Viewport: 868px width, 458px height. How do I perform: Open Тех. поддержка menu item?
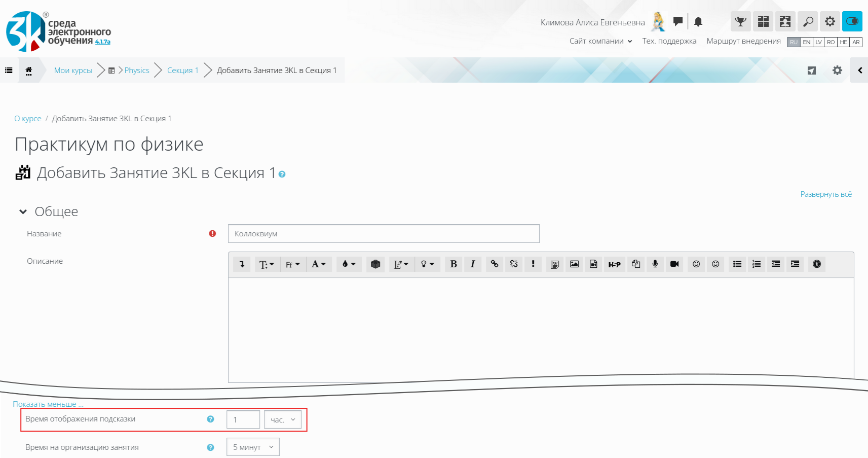pos(669,41)
